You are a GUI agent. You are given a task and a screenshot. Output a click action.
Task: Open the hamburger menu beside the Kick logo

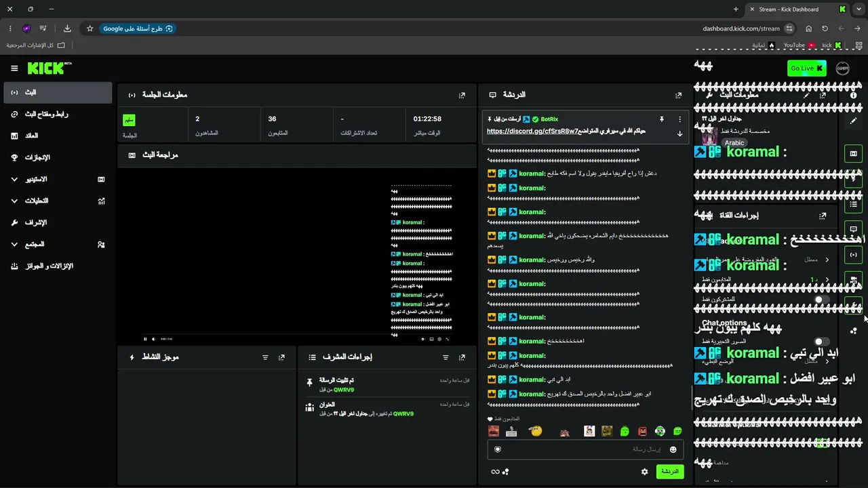[x=14, y=68]
